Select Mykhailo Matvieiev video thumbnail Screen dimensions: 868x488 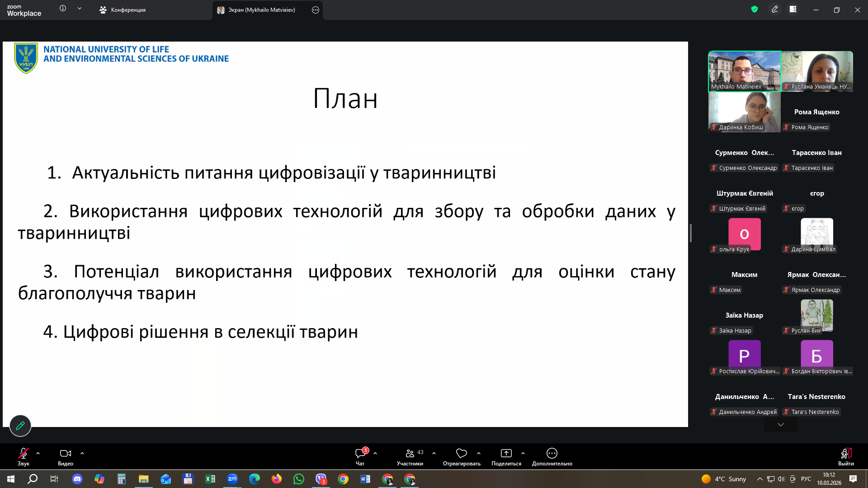[744, 71]
